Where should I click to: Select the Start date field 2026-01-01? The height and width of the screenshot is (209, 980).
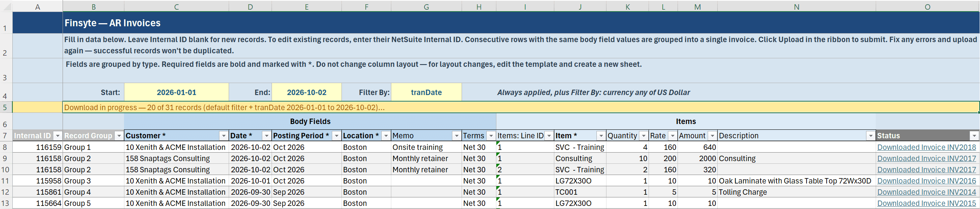coord(177,92)
